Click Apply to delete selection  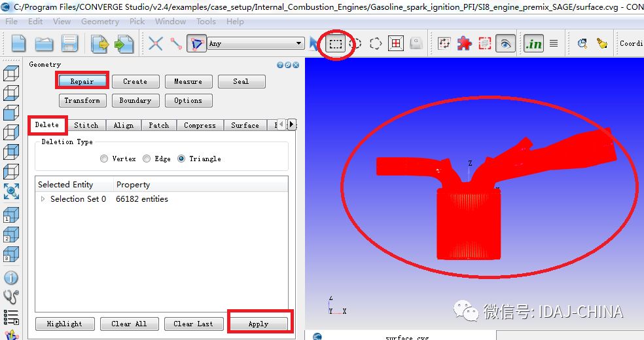click(259, 324)
